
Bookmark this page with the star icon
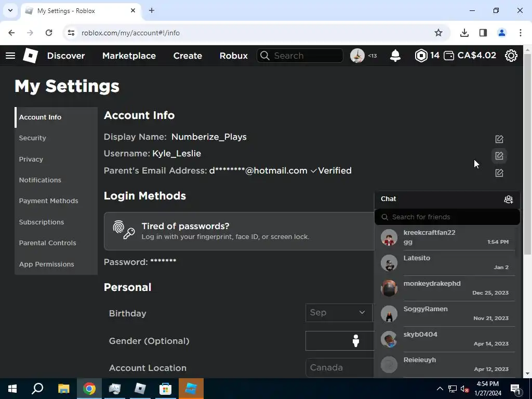coord(438,33)
